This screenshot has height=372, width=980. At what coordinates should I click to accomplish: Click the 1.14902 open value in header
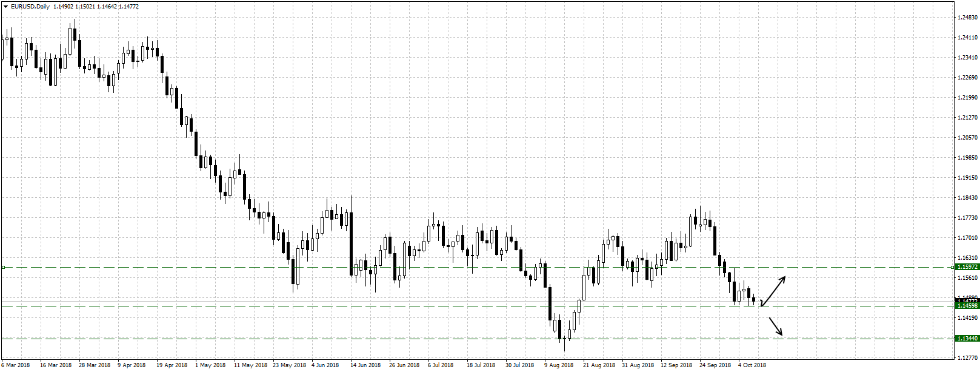(64, 7)
